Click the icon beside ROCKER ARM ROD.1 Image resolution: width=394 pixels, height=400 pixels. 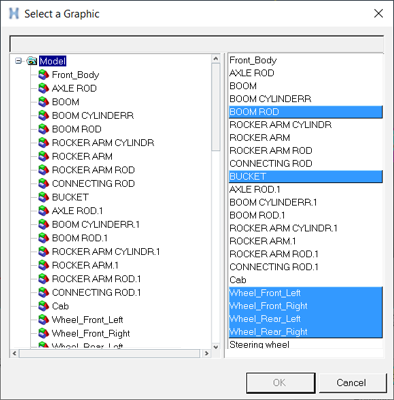[43, 278]
